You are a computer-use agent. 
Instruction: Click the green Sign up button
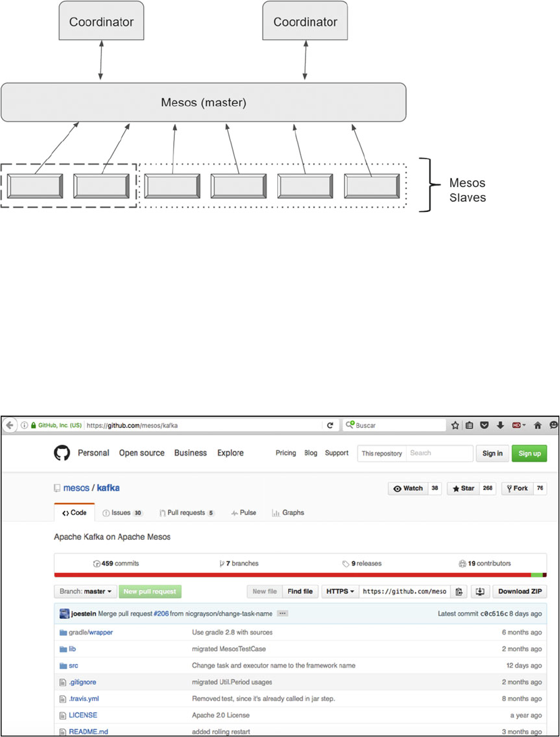pyautogui.click(x=530, y=454)
